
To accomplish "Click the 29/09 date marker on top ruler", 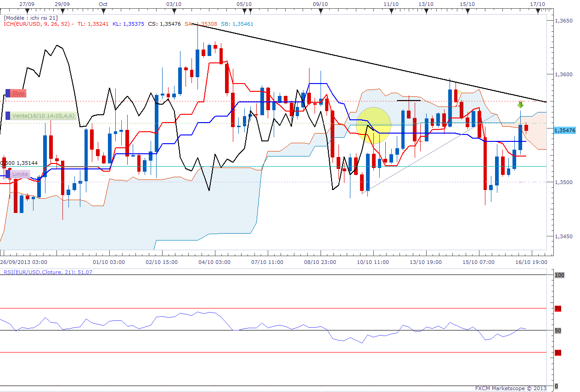I will [x=62, y=4].
